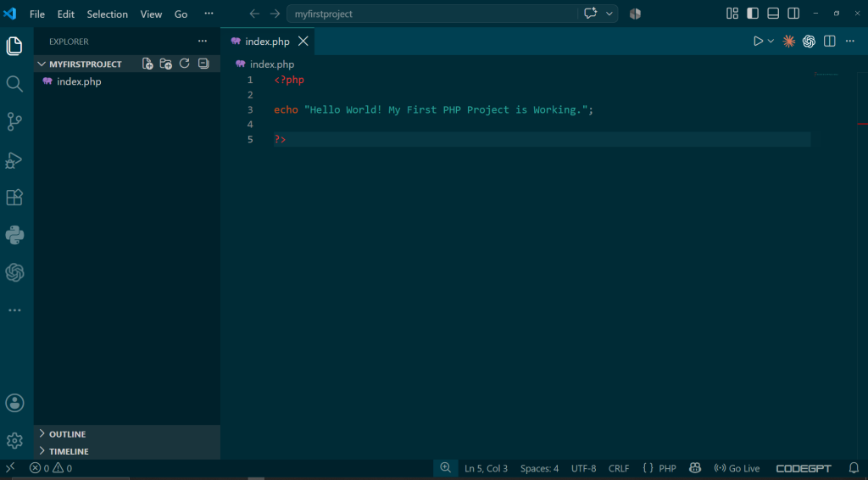This screenshot has height=480, width=868.
Task: Open Explorer views and more actions
Action: pos(203,41)
